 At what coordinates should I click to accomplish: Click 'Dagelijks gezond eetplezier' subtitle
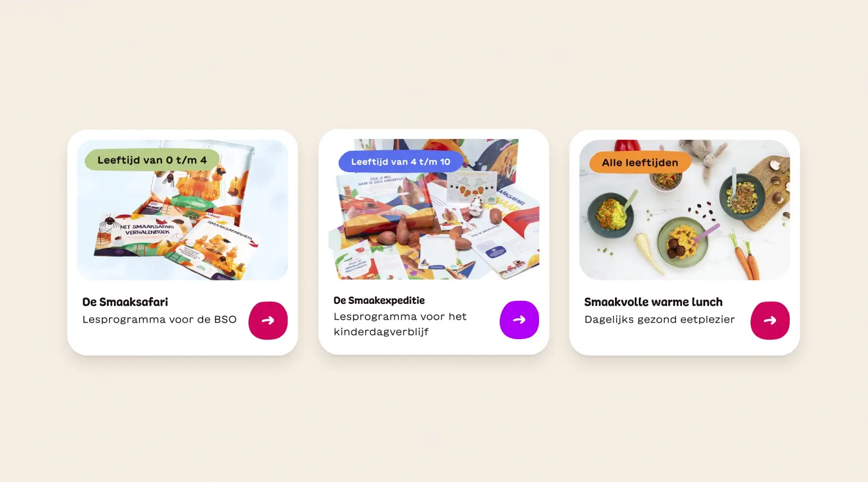tap(660, 319)
